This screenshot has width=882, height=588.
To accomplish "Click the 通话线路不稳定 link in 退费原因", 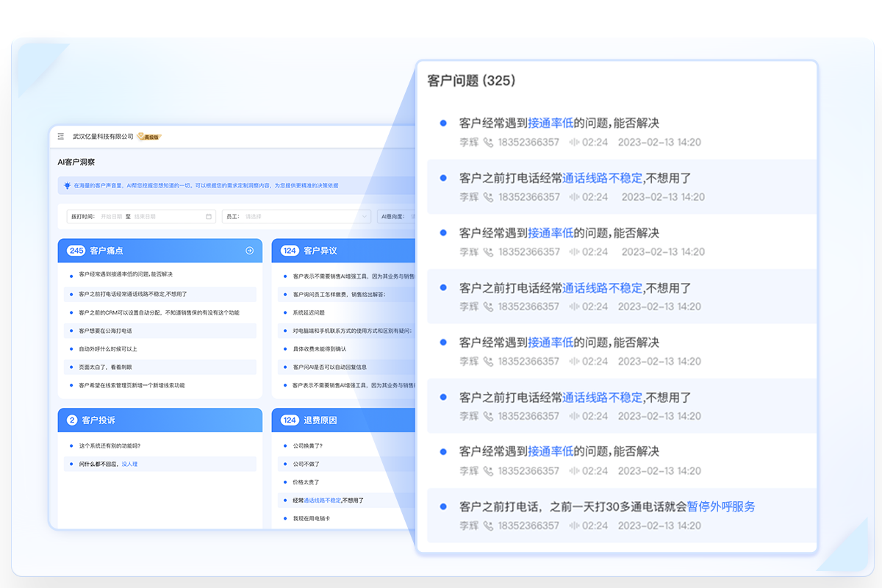I will [x=322, y=501].
